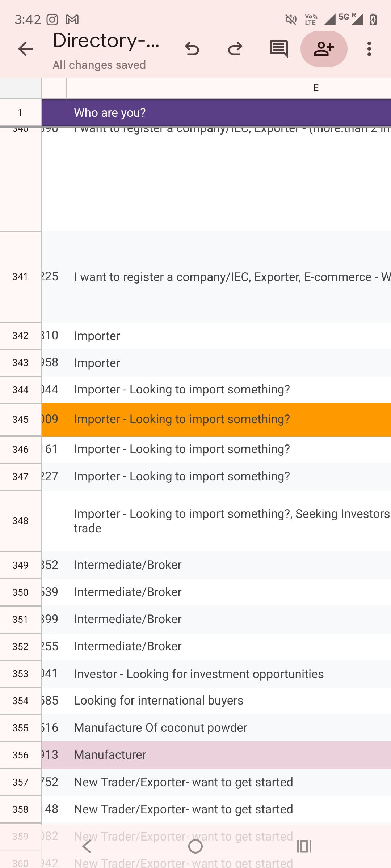
Task: Tap the Share with people icon
Action: (x=324, y=49)
